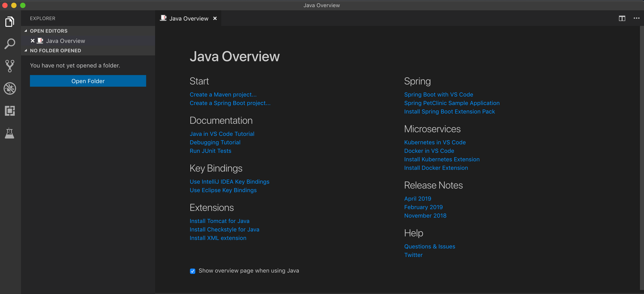Uncheck Show overview page when using Java
644x294 pixels.
(192, 271)
